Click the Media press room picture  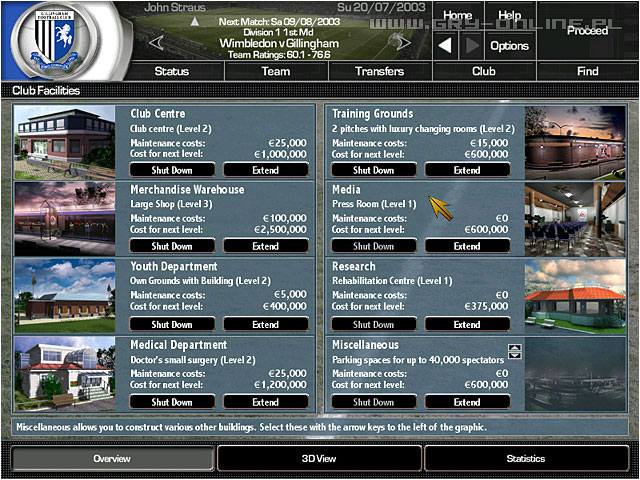point(575,219)
